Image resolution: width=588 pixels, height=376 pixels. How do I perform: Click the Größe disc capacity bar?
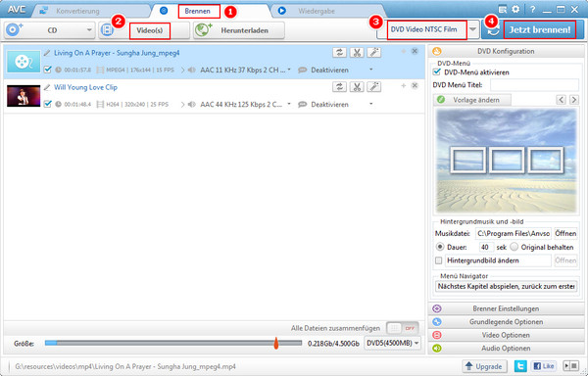click(173, 343)
